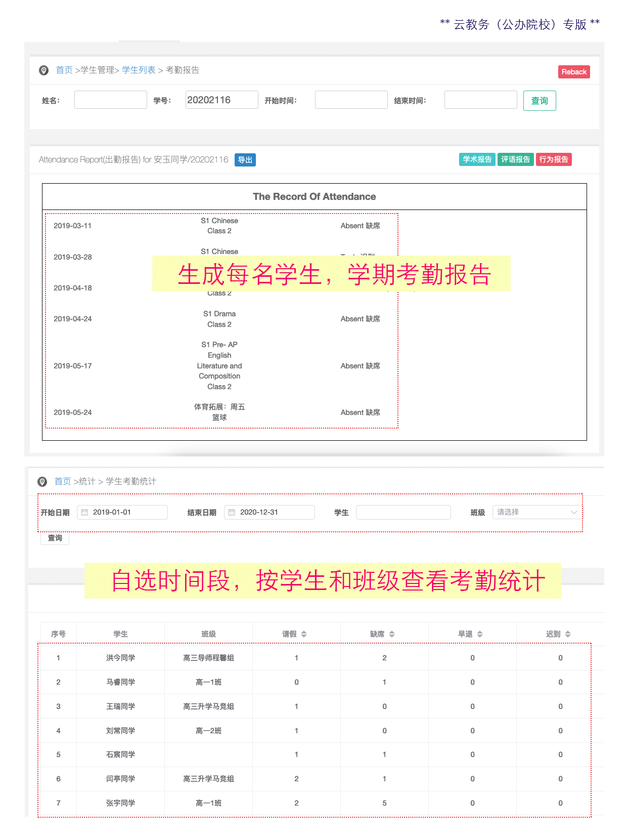Export report with 导出 button
Screen dimensions: 628x840
(245, 160)
